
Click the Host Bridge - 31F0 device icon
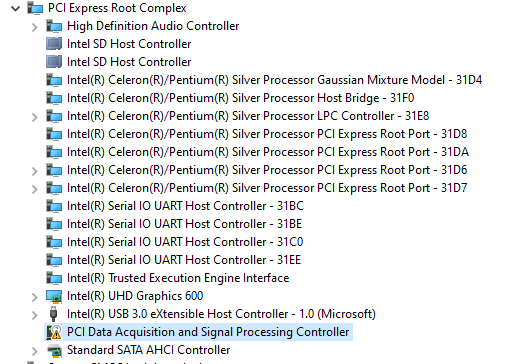point(54,98)
